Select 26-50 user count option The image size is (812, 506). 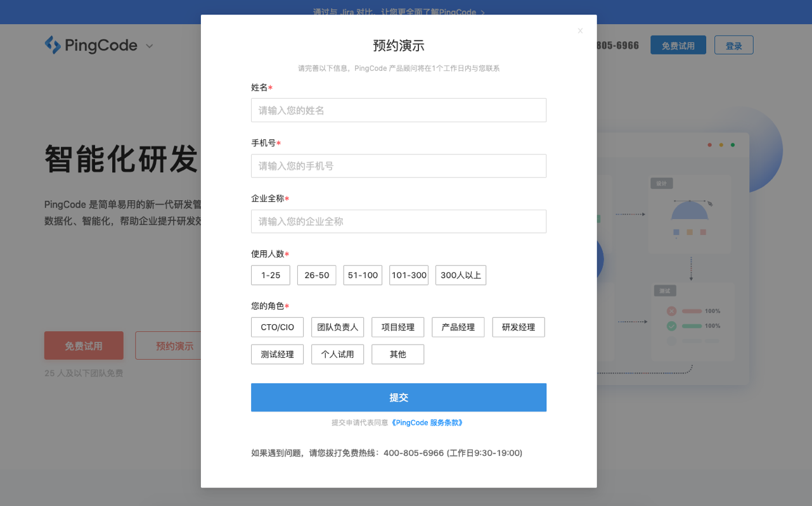[317, 275]
